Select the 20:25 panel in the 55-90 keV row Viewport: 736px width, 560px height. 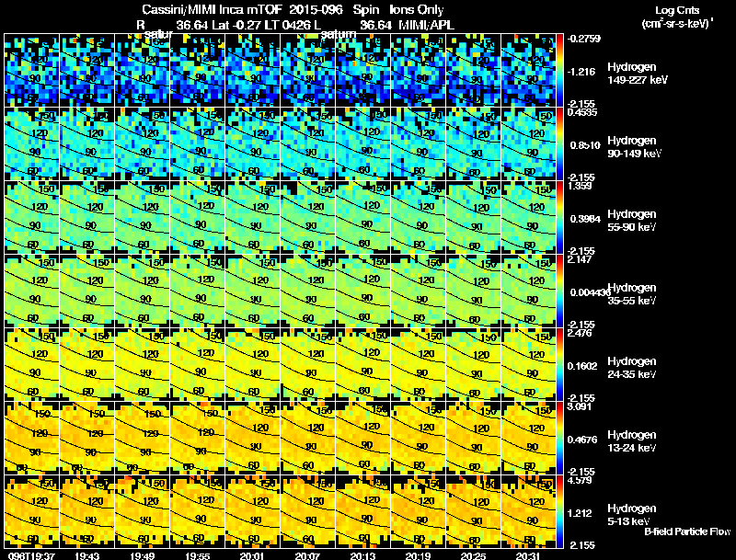(x=473, y=218)
